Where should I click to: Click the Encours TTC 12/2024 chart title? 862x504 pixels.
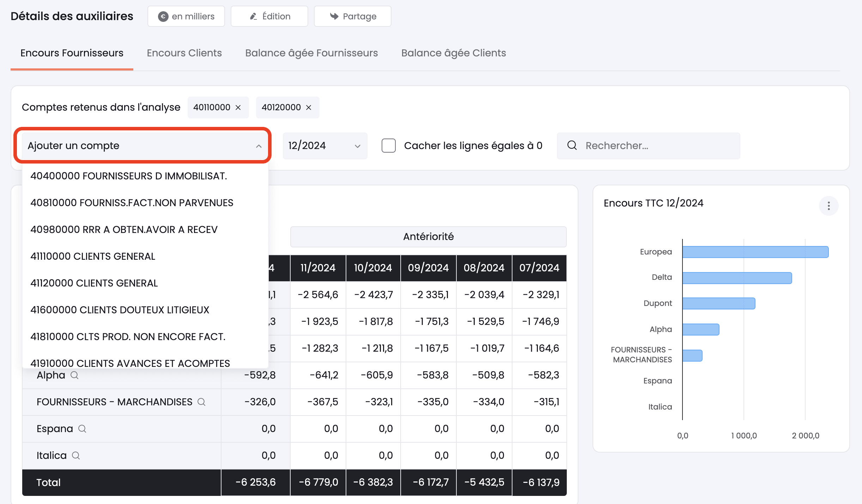pyautogui.click(x=654, y=203)
